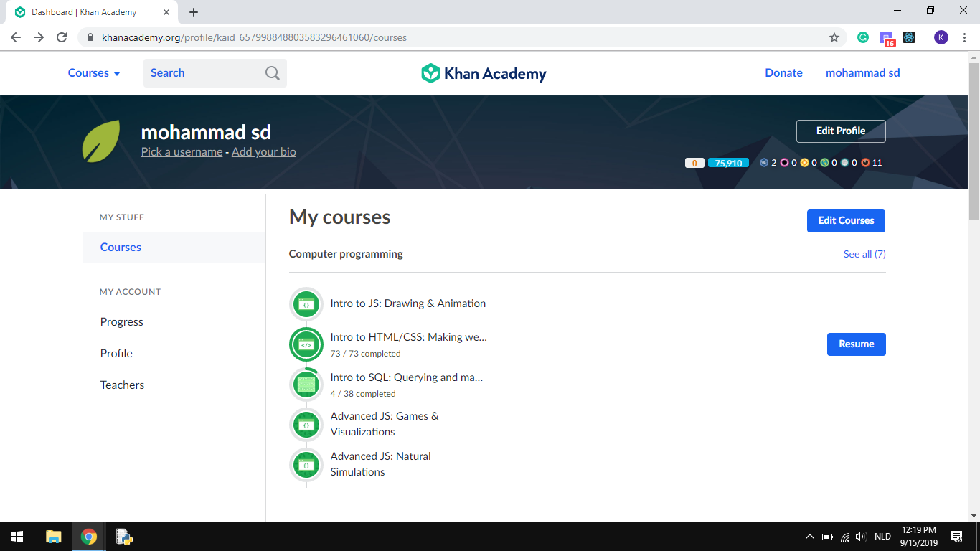The image size is (980, 551).
Task: Bookmark this page with star icon
Action: click(834, 37)
